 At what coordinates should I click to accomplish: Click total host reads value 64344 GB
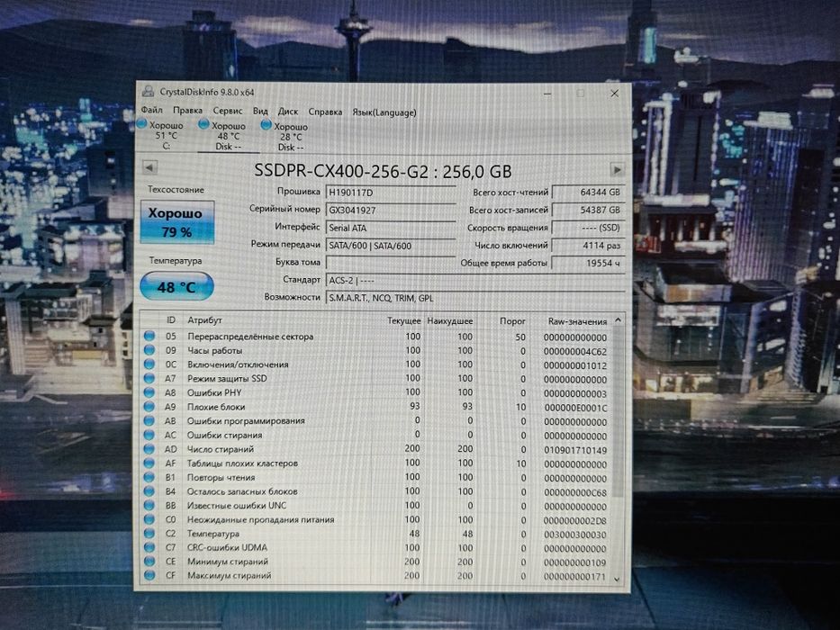coord(588,192)
